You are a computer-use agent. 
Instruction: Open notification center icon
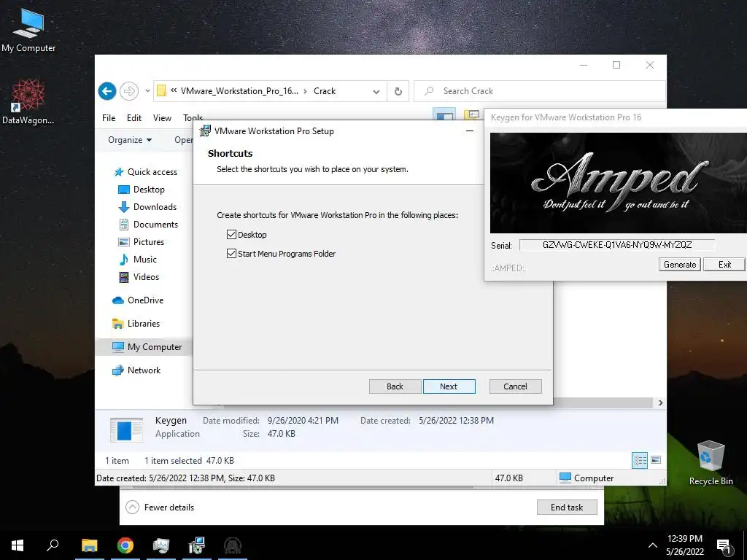pos(724,546)
